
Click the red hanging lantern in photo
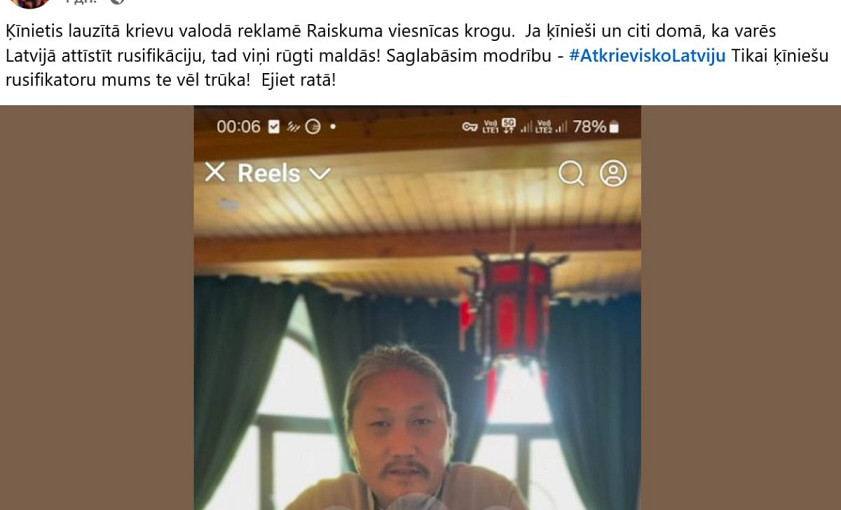[x=510, y=308]
